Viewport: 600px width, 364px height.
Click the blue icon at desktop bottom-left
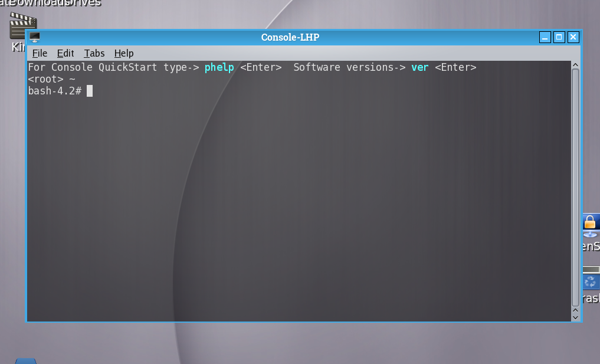25,361
